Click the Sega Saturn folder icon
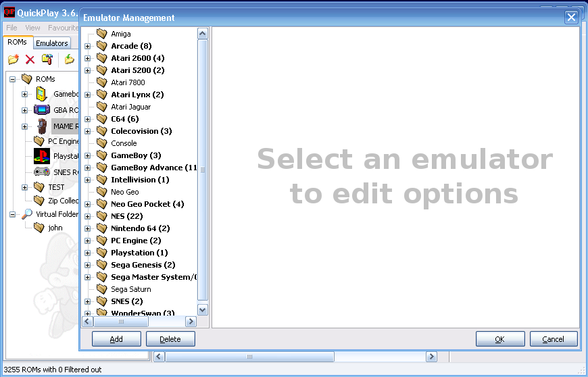The height and width of the screenshot is (377, 588). 101,289
